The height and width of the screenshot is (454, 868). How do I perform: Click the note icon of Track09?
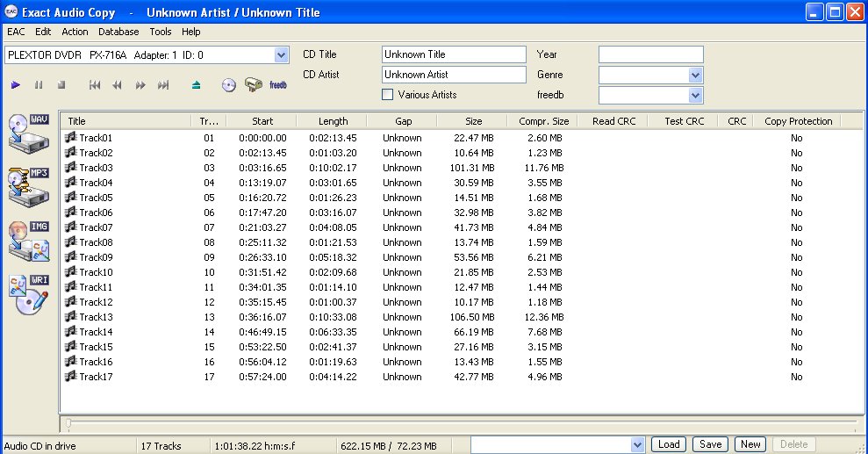(x=70, y=257)
